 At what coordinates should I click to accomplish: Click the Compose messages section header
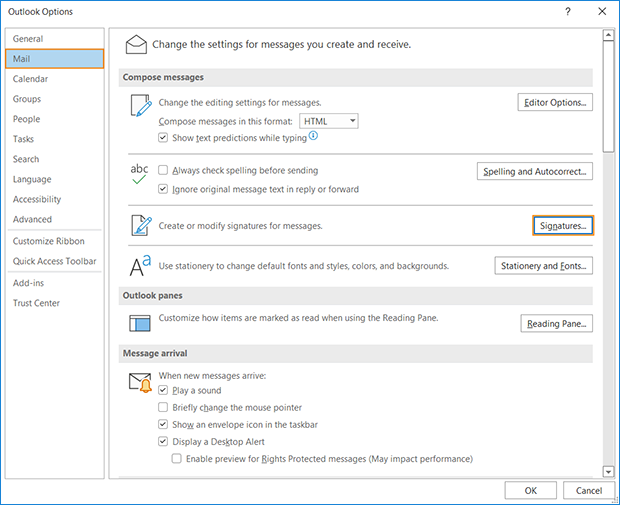click(355, 78)
